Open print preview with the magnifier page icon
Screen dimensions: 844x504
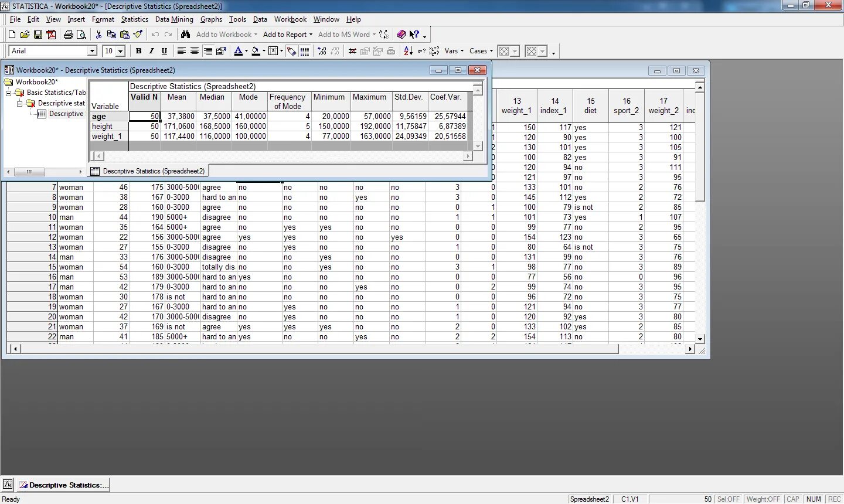tap(81, 35)
